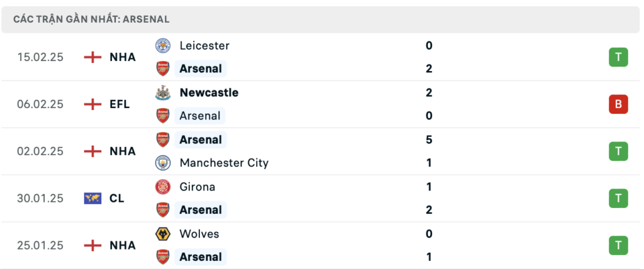Click the Leicester club crest icon
Image resolution: width=644 pixels, height=269 pixels.
click(x=163, y=45)
